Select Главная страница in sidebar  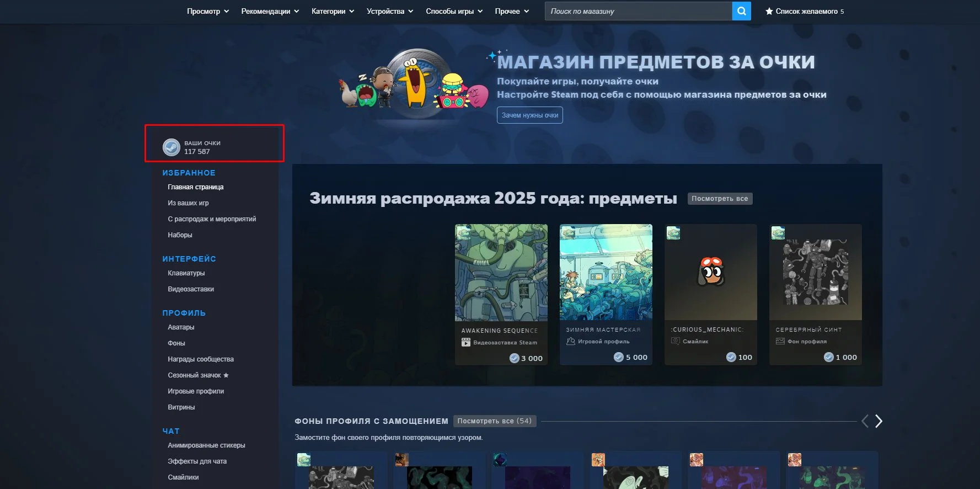pos(196,187)
